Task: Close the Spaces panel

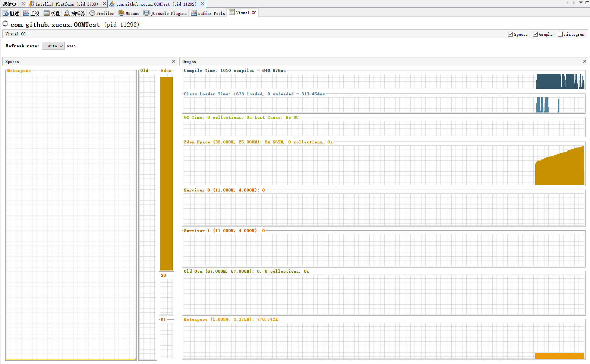Action: click(174, 61)
